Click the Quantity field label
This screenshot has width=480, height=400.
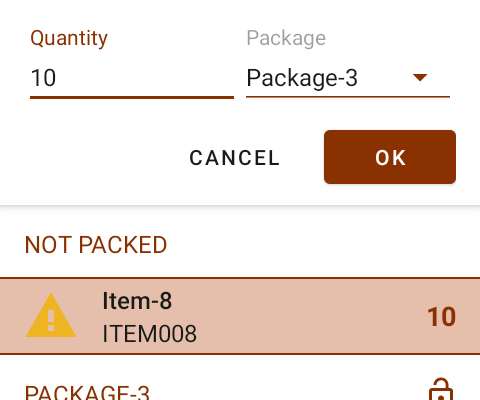pos(69,39)
